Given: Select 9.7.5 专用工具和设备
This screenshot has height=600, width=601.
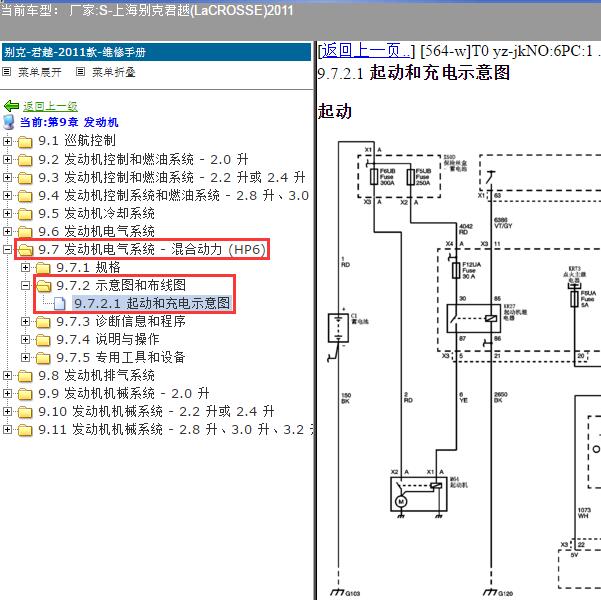Looking at the screenshot, I should point(121,357).
